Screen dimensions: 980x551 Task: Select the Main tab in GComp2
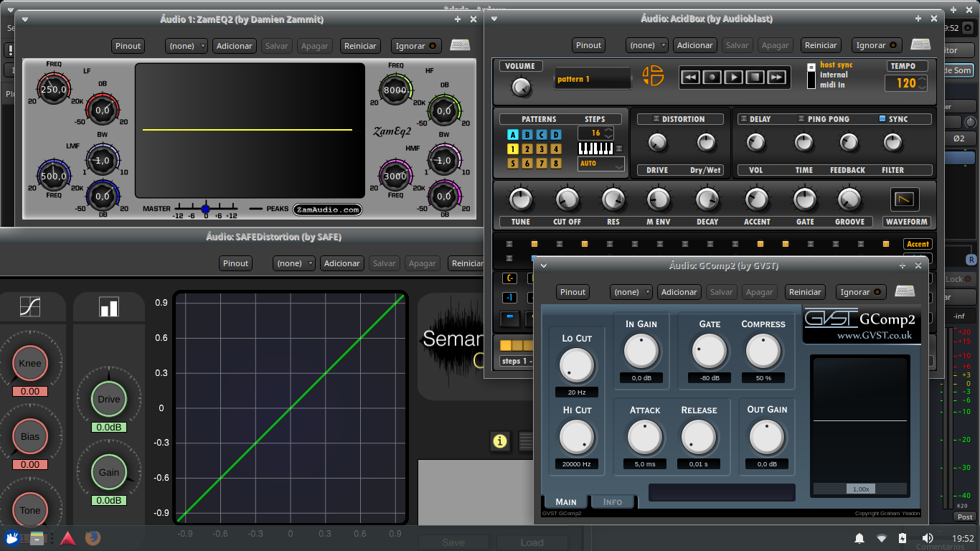566,501
